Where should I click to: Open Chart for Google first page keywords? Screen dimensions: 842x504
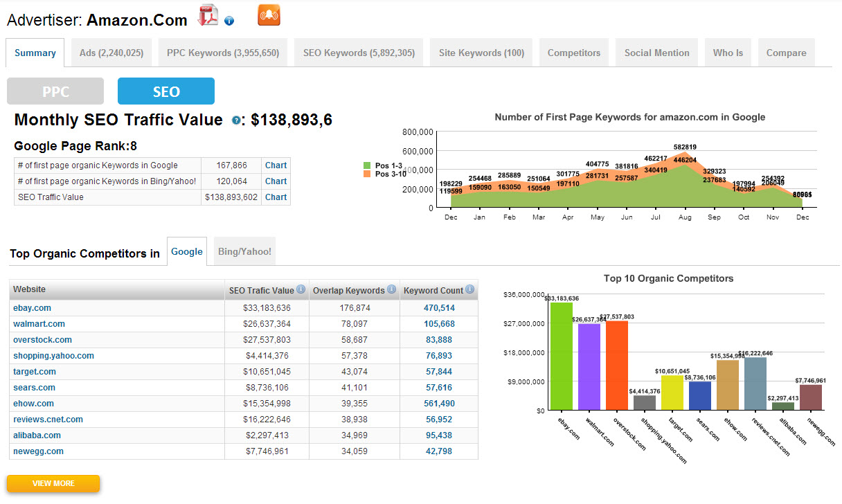276,165
